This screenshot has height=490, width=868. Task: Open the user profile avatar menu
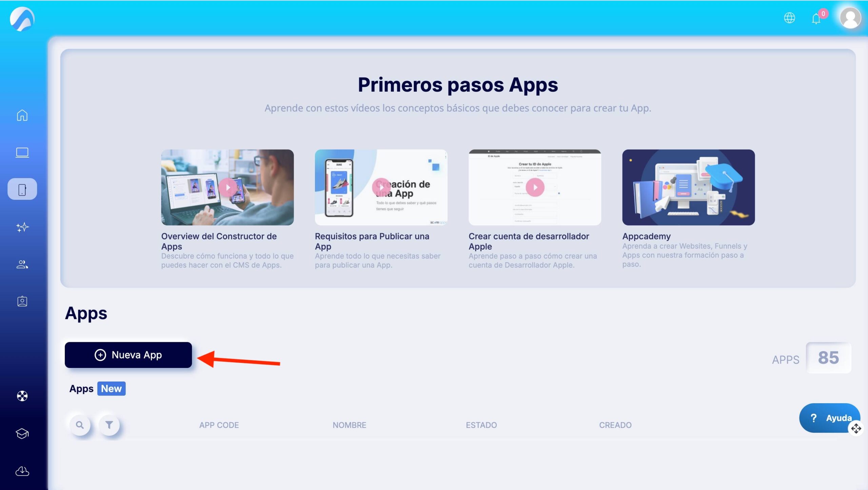850,18
